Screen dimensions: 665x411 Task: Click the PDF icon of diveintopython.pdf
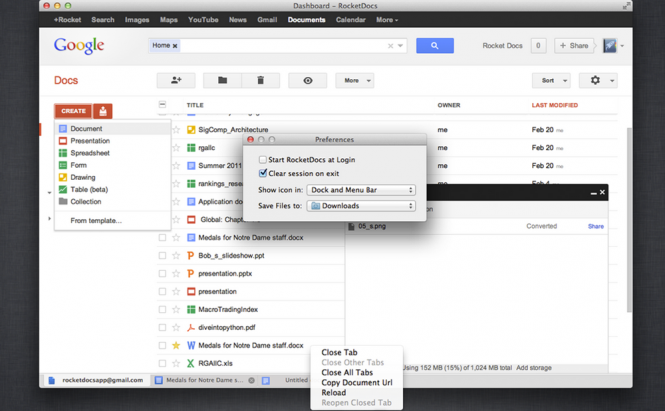pyautogui.click(x=191, y=327)
